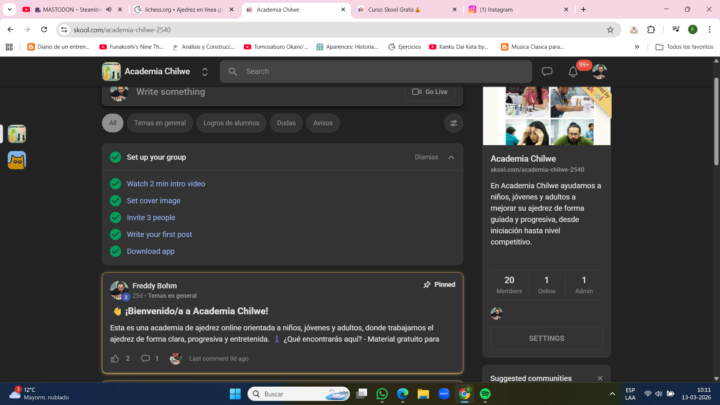Open the Chrome extensions puzzle icon
Screen dimensions: 720x405
tap(651, 29)
